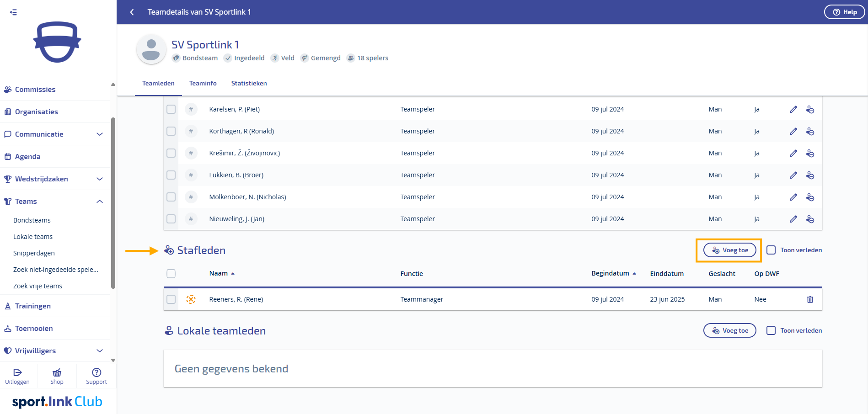Select the checkbox for Lukkien, B. (Broer)
868x414 pixels.
click(x=171, y=175)
